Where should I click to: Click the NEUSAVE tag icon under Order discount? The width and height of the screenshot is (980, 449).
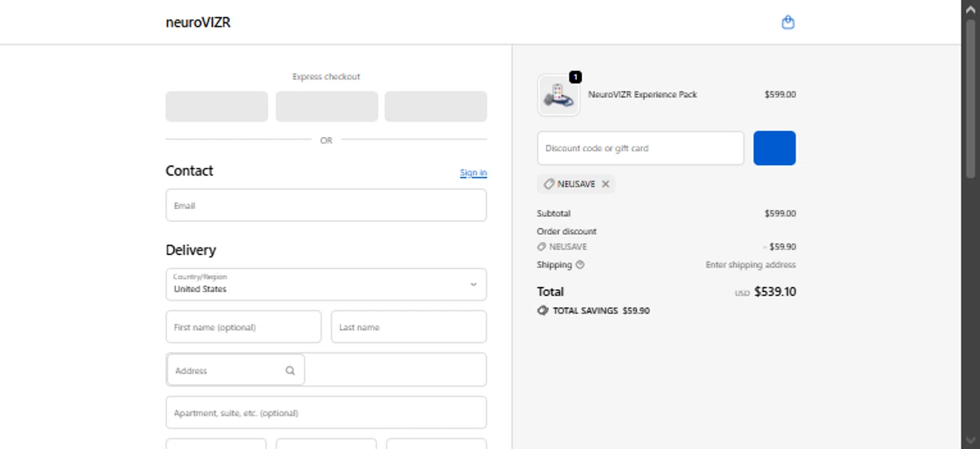541,247
